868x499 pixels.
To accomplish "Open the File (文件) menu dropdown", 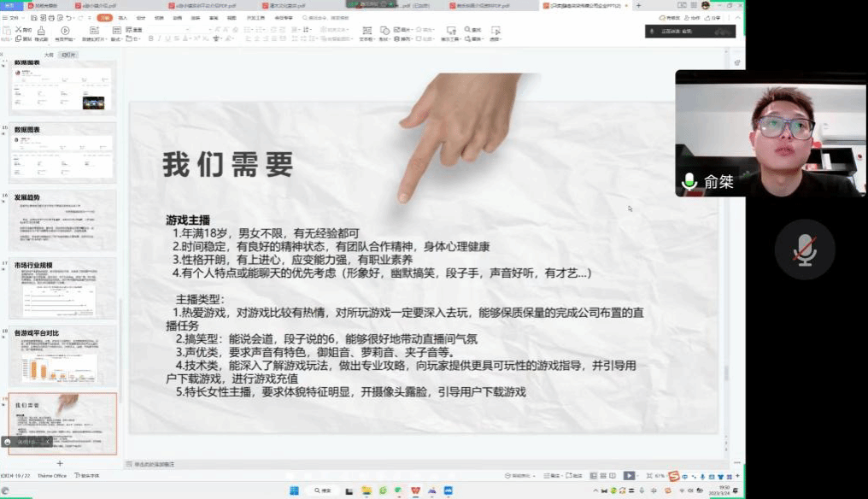I will tap(13, 17).
